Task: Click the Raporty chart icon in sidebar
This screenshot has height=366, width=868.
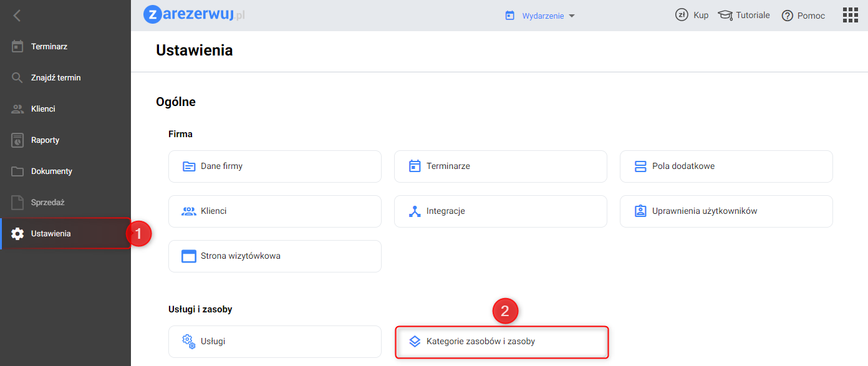Action: 17,140
